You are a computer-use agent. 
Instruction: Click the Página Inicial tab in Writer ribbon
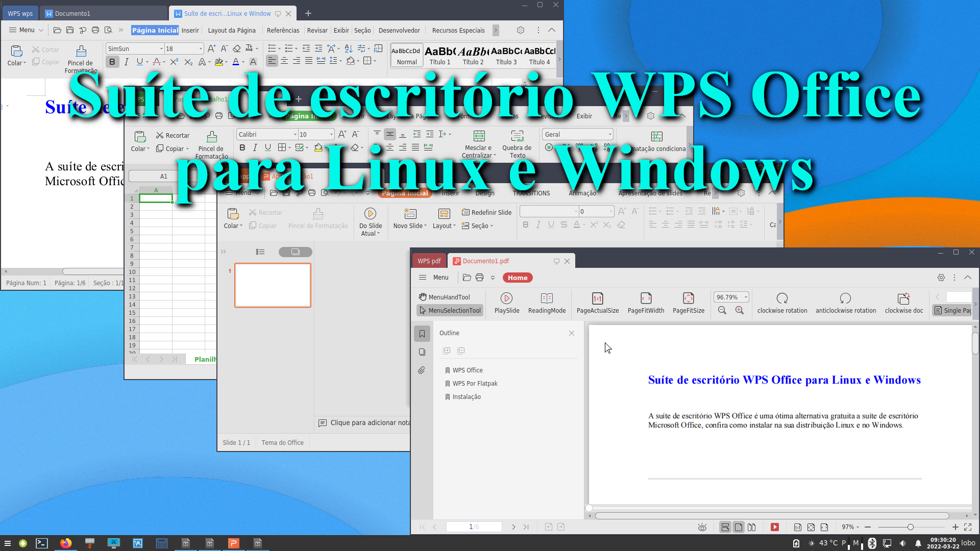click(155, 30)
